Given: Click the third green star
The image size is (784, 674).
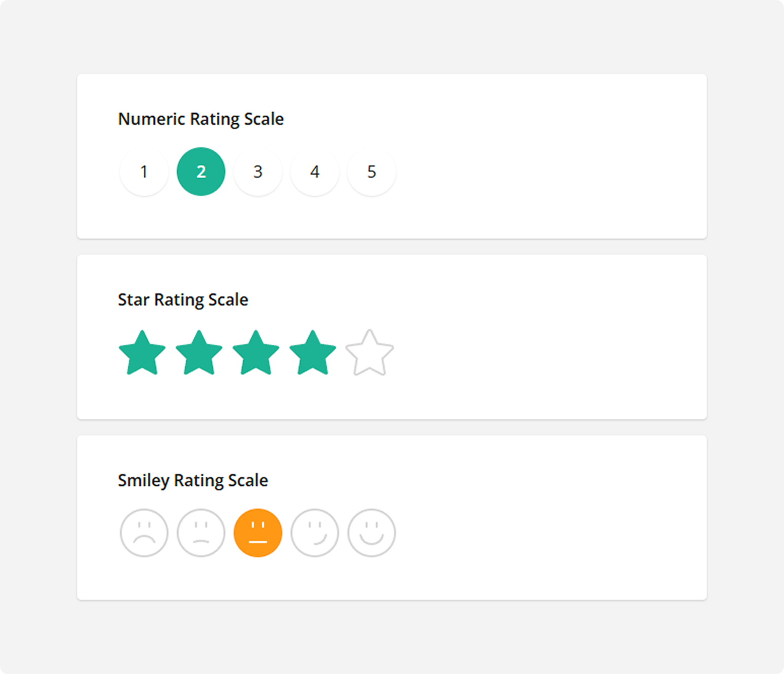Looking at the screenshot, I should point(256,353).
